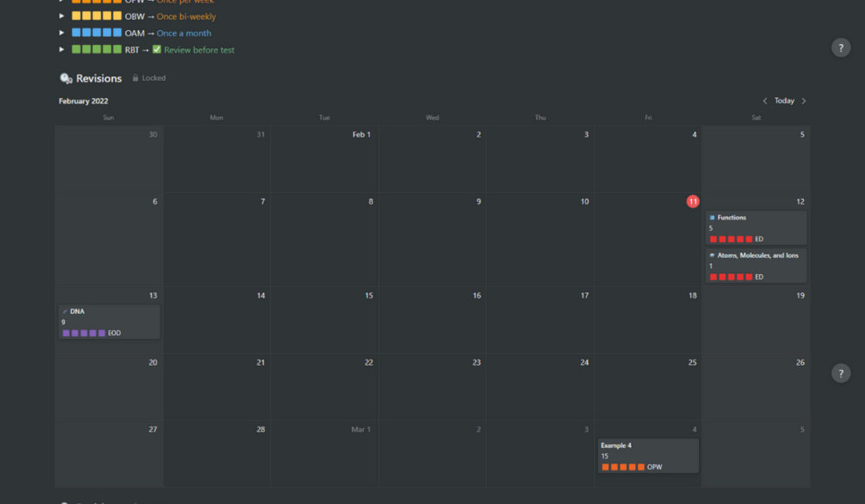Go to the next month arrow
Image resolution: width=865 pixels, height=504 pixels.
tap(804, 101)
